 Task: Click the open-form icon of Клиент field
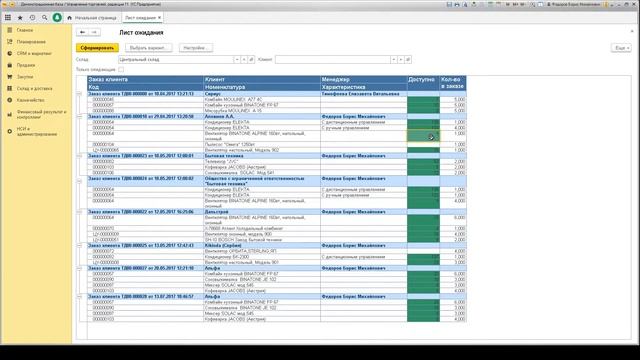(x=408, y=60)
